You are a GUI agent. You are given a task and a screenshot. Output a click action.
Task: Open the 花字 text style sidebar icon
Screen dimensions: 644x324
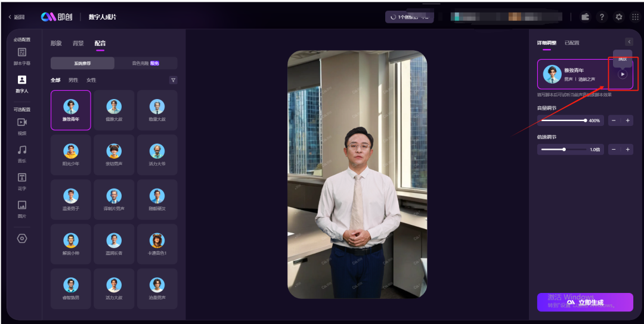21,177
